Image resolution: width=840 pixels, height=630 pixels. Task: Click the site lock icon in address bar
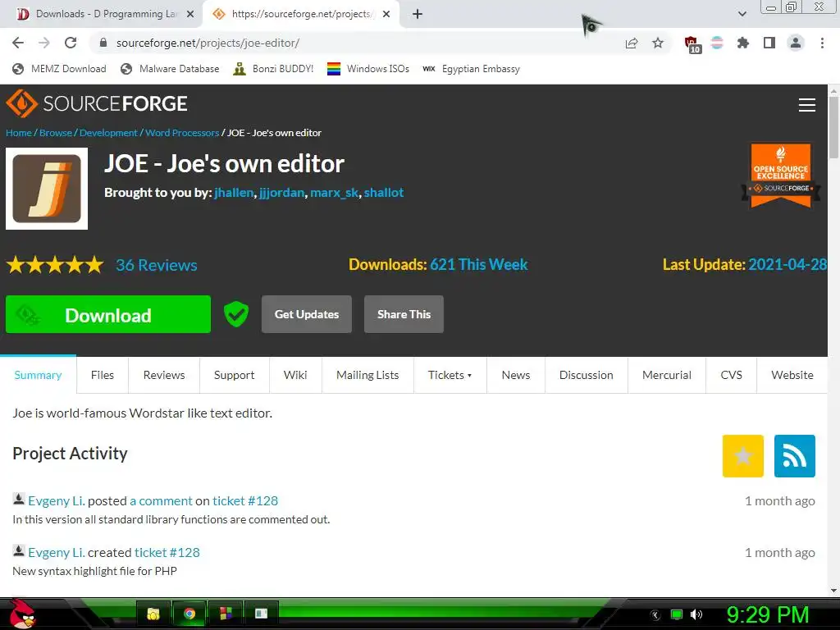tap(103, 43)
